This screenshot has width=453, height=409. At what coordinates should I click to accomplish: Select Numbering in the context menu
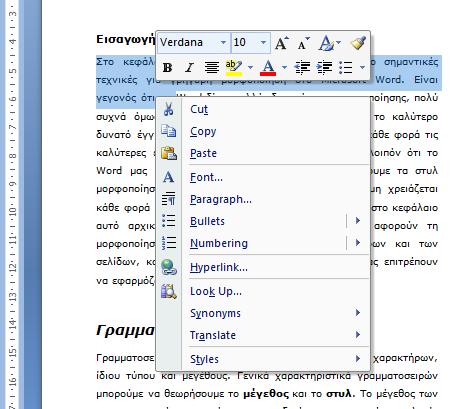263,243
